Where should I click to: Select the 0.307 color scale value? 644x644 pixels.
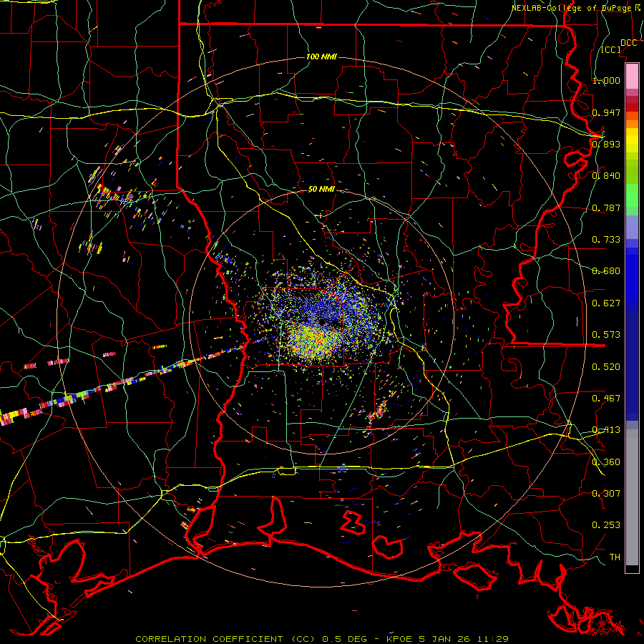[x=606, y=493]
